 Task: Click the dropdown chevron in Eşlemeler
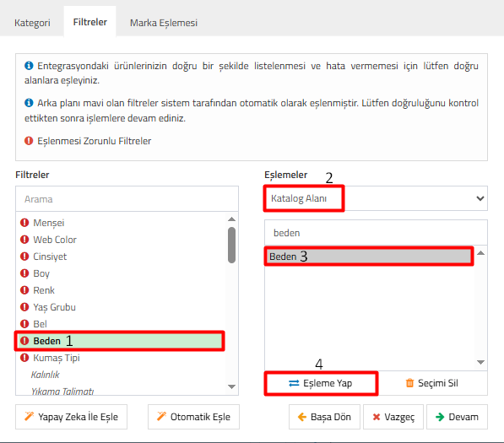tap(480, 198)
